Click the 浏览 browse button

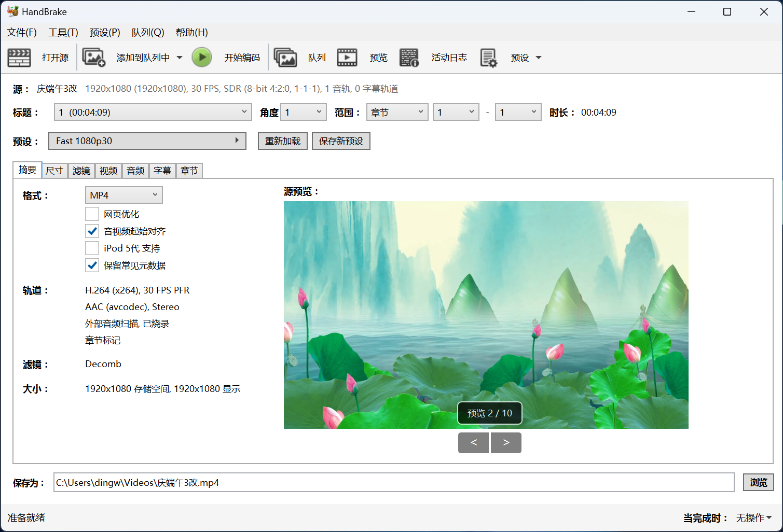click(x=758, y=482)
